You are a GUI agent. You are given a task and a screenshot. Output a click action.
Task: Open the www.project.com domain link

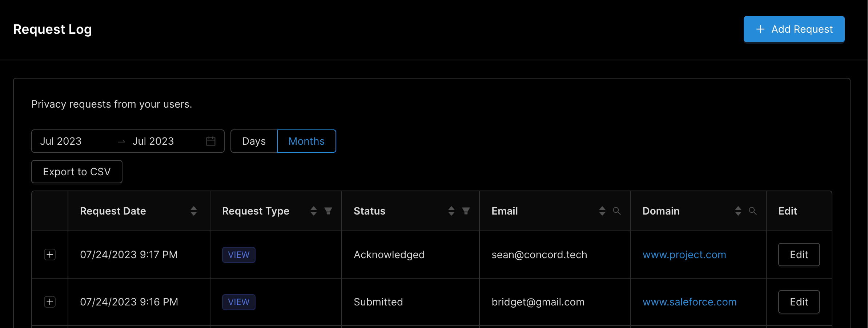684,255
